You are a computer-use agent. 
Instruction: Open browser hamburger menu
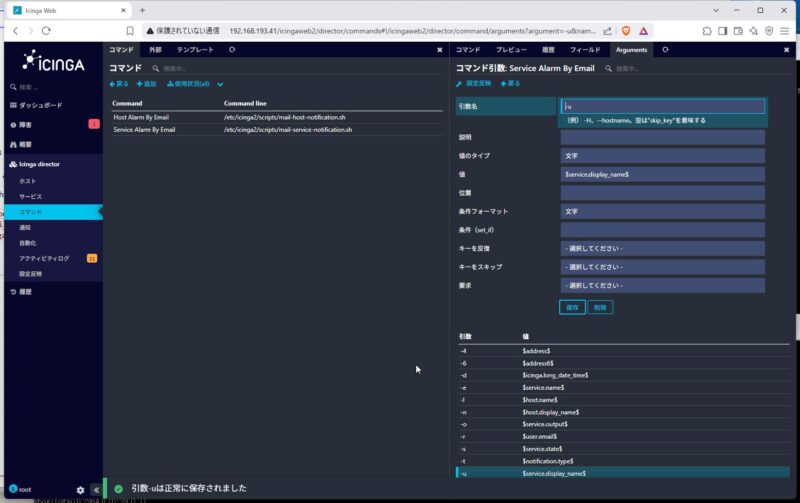point(785,31)
